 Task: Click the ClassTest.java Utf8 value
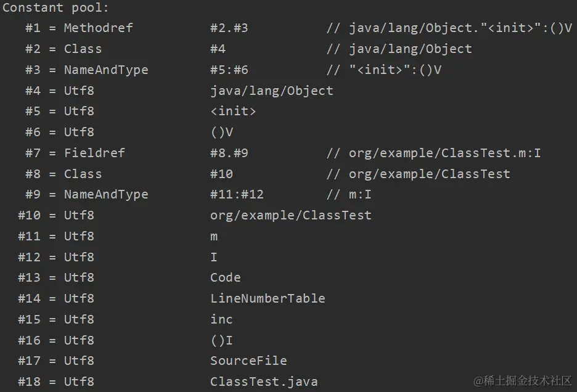point(264,382)
